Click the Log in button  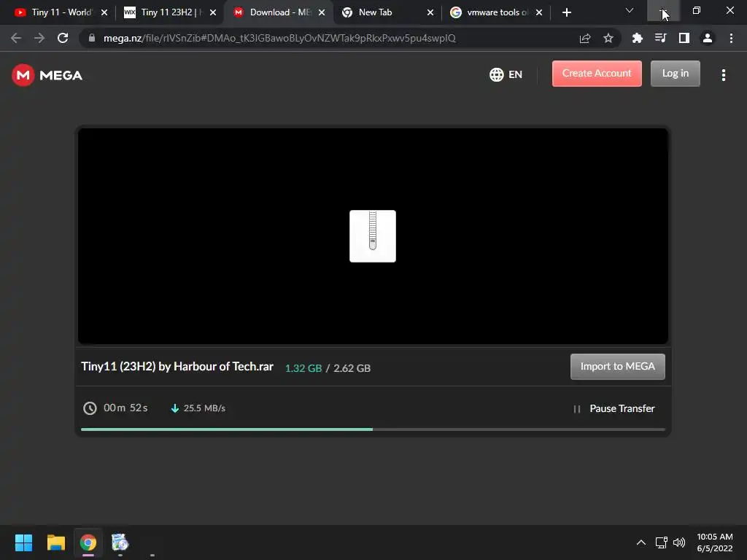click(x=675, y=74)
